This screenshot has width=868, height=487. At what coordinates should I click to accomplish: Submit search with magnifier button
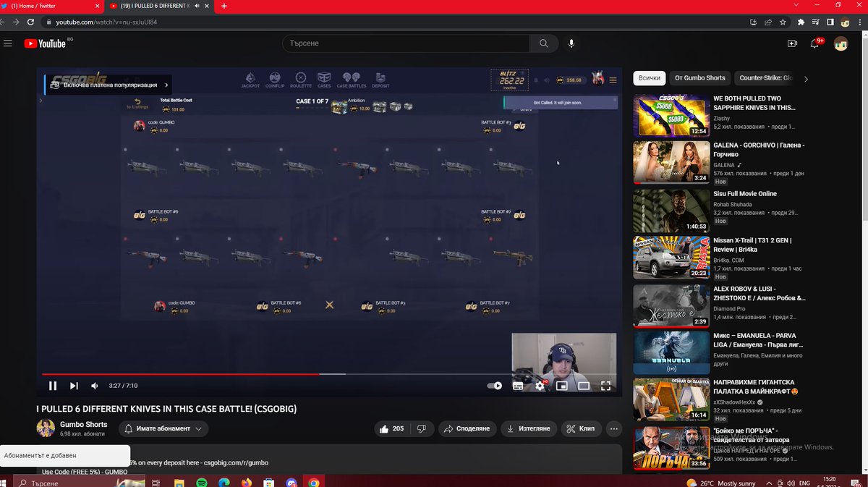point(543,43)
